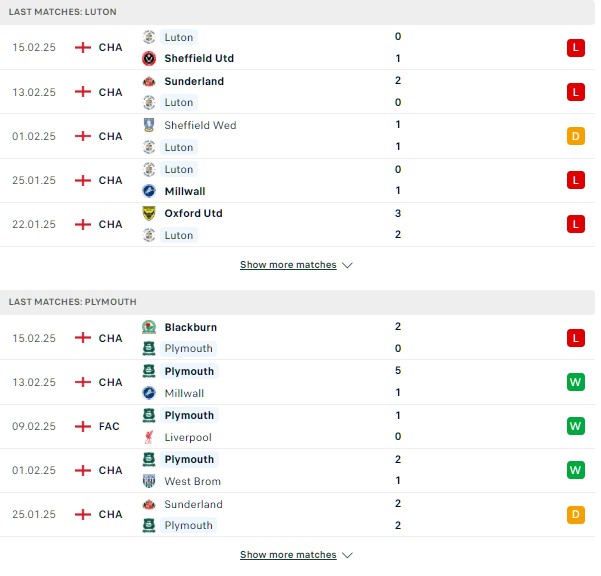Click Show more matches link under Luton
This screenshot has width=601, height=576.
coord(288,265)
